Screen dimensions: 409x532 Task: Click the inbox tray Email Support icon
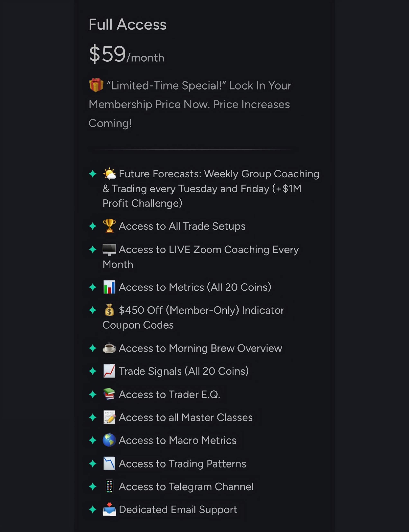109,509
